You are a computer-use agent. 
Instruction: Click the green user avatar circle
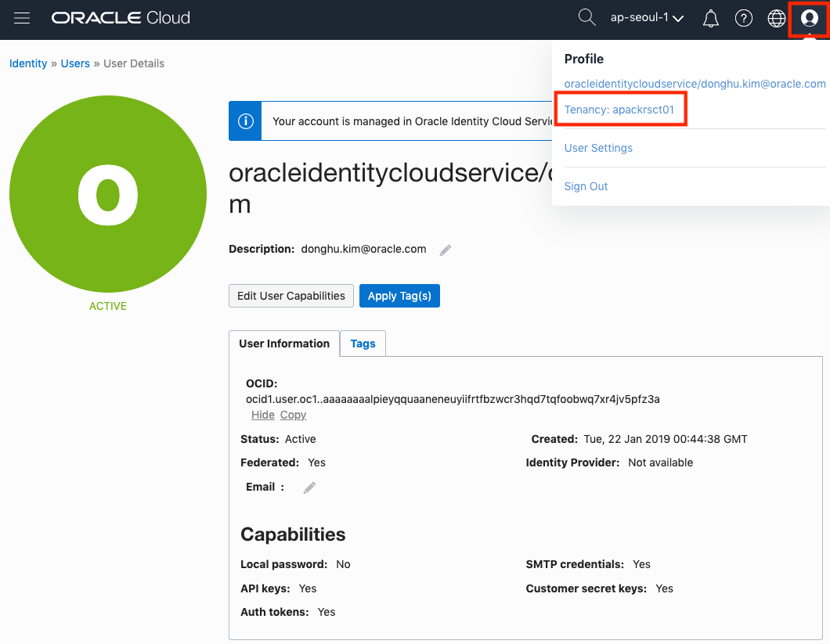pyautogui.click(x=108, y=194)
